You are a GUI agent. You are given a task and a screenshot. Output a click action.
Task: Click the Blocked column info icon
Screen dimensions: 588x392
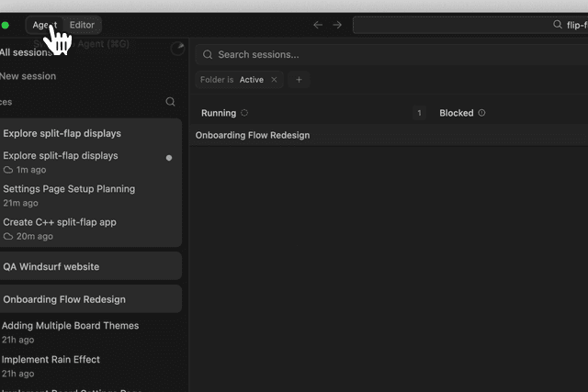(x=481, y=113)
